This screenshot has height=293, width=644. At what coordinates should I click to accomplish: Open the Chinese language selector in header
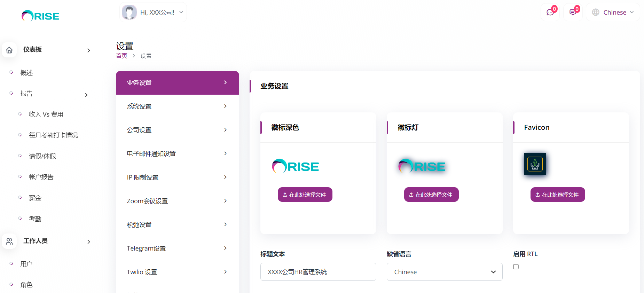[x=613, y=13]
